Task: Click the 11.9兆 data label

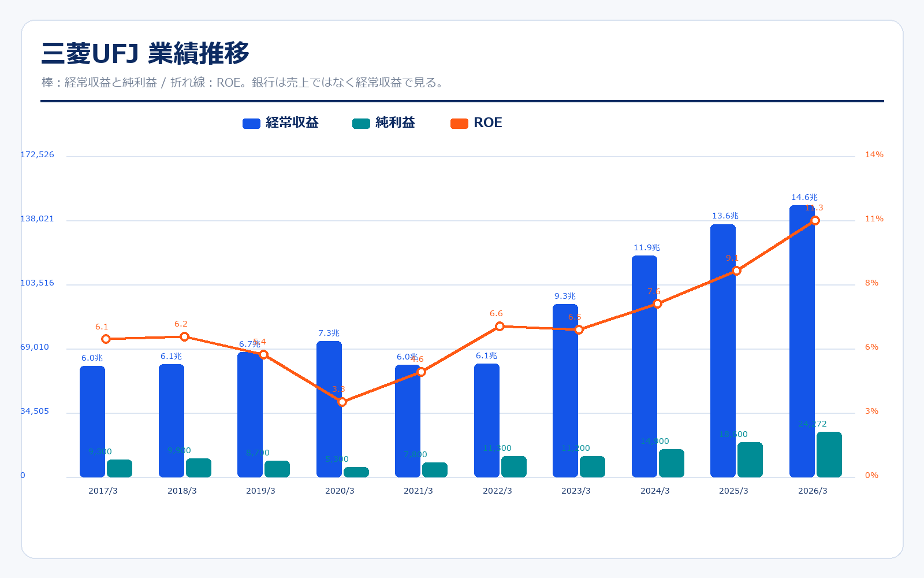Action: tap(647, 248)
